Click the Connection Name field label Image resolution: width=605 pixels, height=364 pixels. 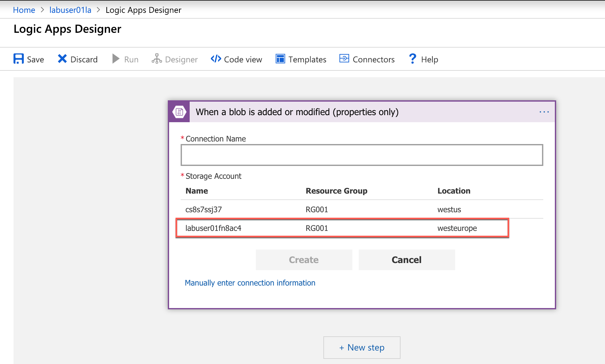216,139
